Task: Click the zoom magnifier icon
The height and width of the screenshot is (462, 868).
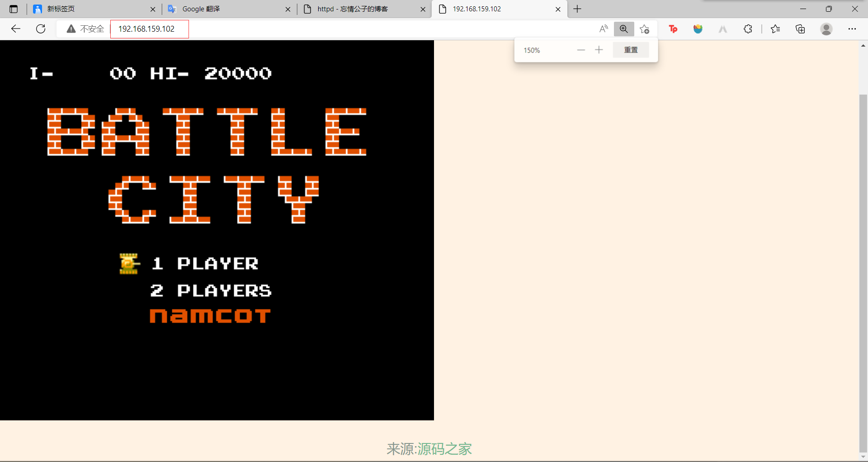Action: pyautogui.click(x=624, y=29)
